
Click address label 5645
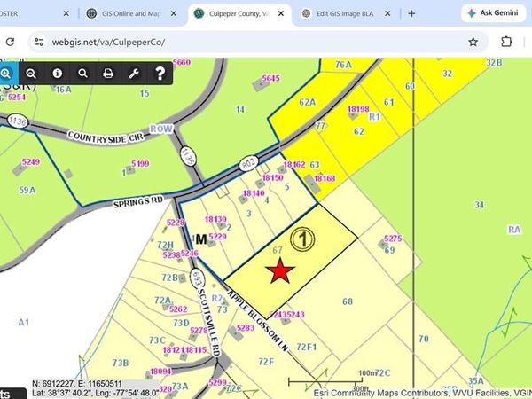coord(270,78)
